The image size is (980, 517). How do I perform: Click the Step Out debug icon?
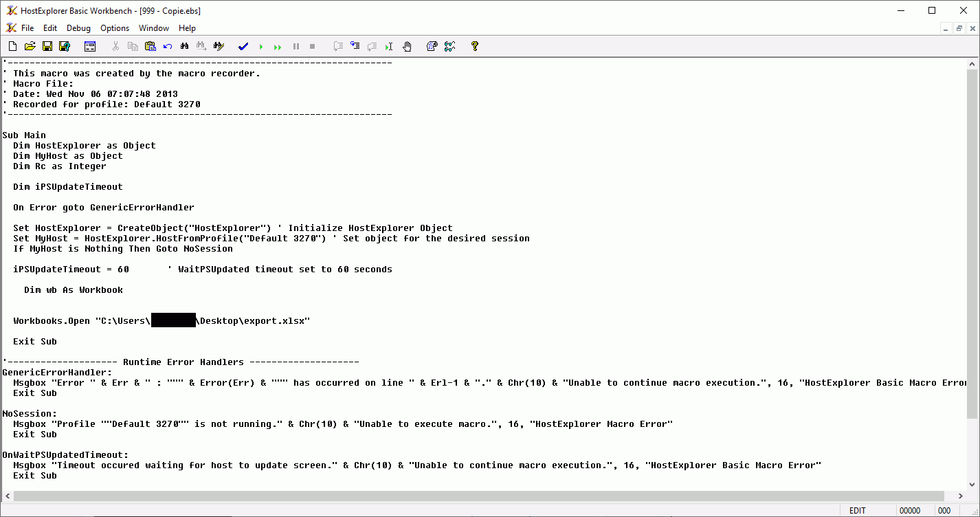coord(372,46)
